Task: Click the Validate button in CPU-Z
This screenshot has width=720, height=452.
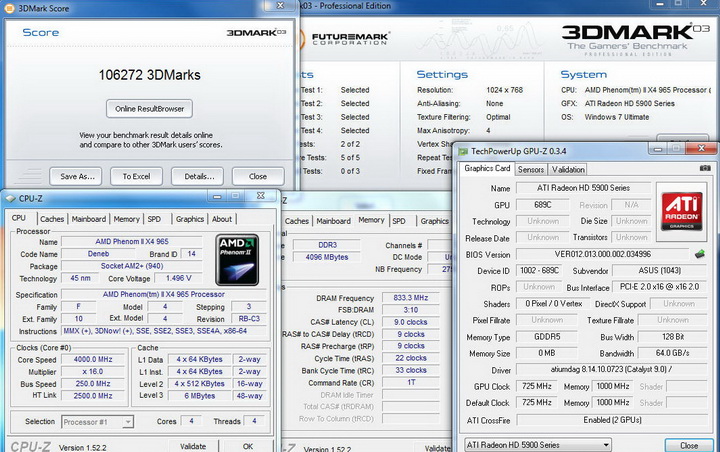Action: [x=192, y=446]
